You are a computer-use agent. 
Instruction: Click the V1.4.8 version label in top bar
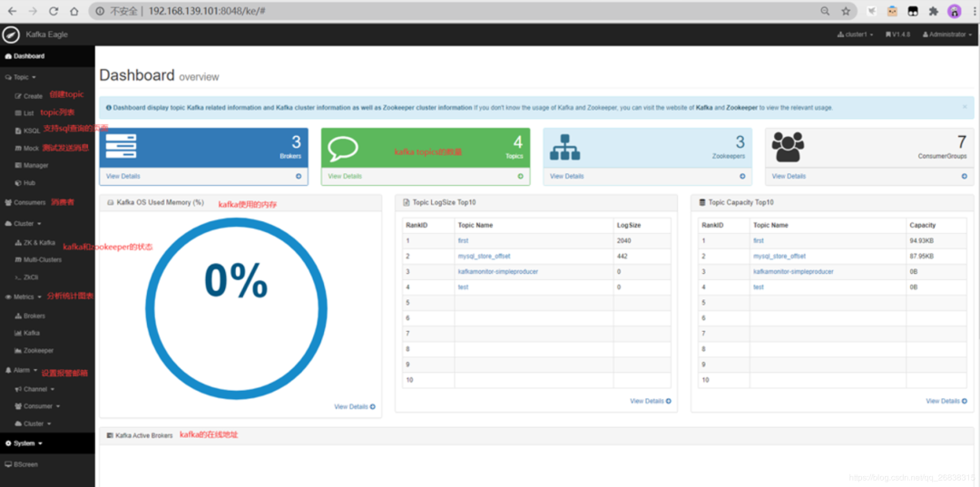tap(897, 35)
